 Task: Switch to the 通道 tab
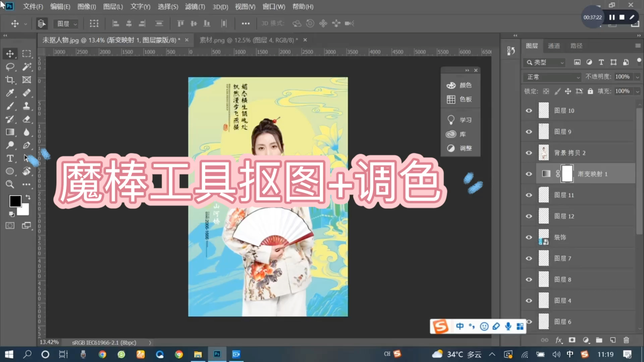click(x=554, y=46)
